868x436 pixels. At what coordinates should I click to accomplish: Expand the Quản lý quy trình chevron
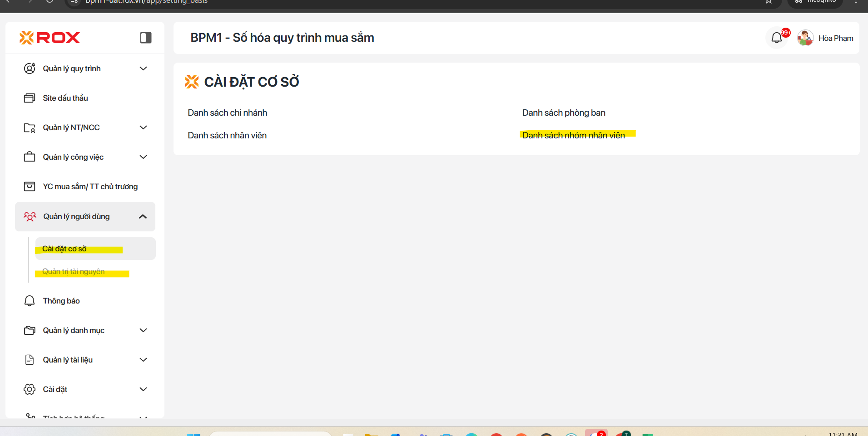(143, 69)
